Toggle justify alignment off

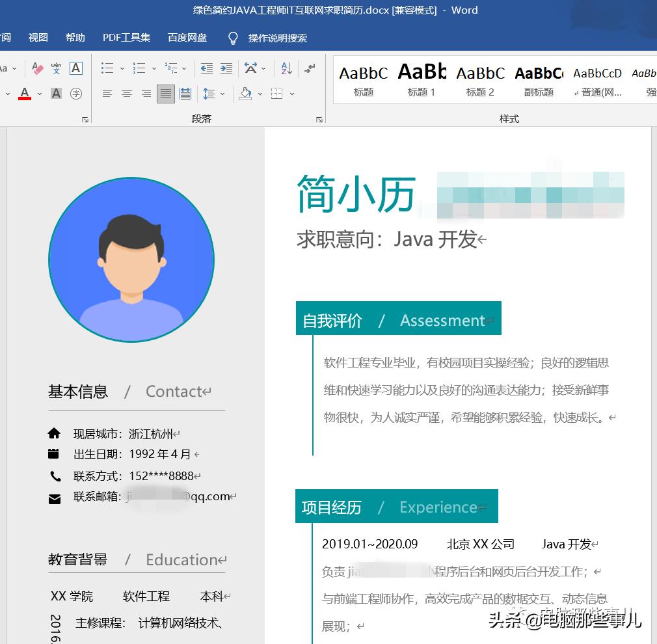click(x=165, y=94)
